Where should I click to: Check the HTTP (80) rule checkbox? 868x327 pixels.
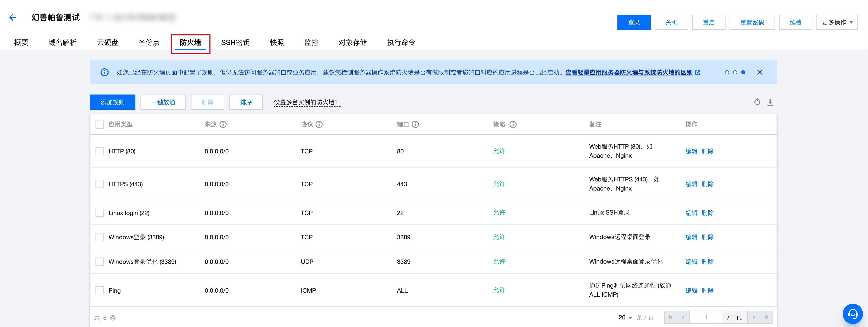pos(99,151)
